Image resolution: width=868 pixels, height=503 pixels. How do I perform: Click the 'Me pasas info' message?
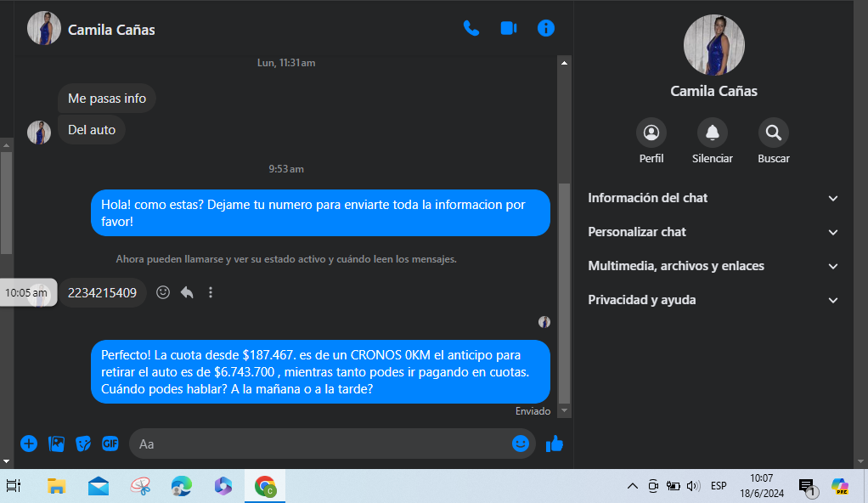tap(107, 99)
